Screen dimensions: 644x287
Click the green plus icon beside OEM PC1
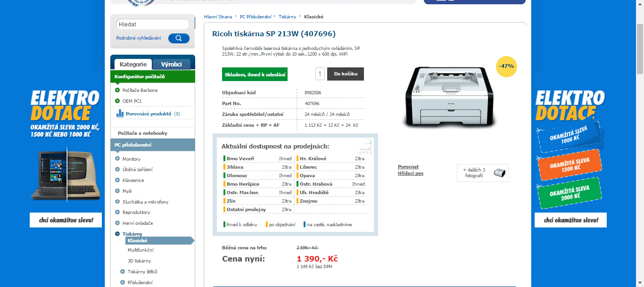(117, 101)
